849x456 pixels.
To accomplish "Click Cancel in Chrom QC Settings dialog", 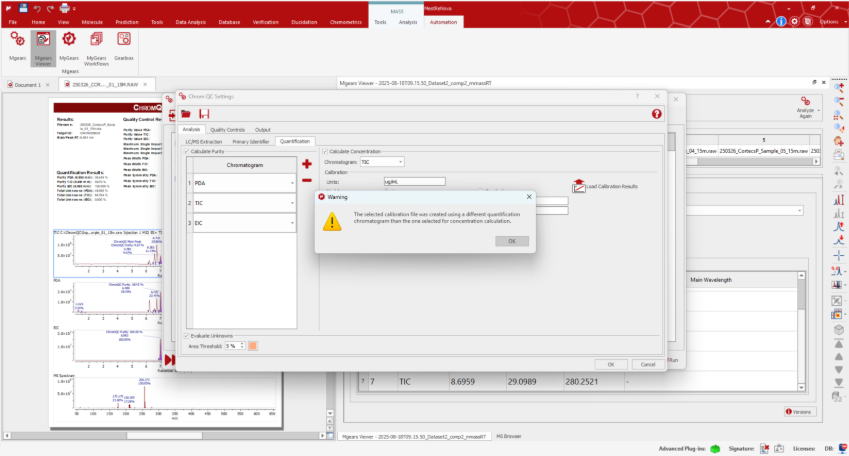I will click(648, 364).
